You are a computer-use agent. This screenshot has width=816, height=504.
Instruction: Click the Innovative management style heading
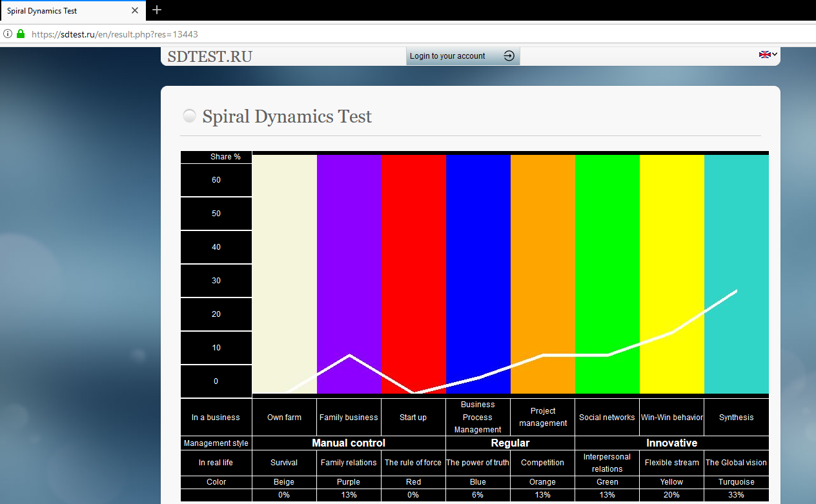(x=671, y=443)
